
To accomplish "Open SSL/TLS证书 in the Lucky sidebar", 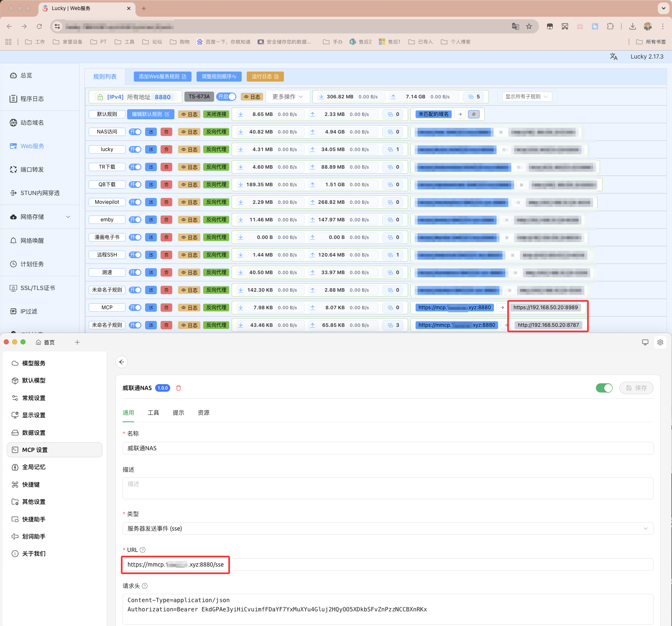I will click(x=38, y=288).
